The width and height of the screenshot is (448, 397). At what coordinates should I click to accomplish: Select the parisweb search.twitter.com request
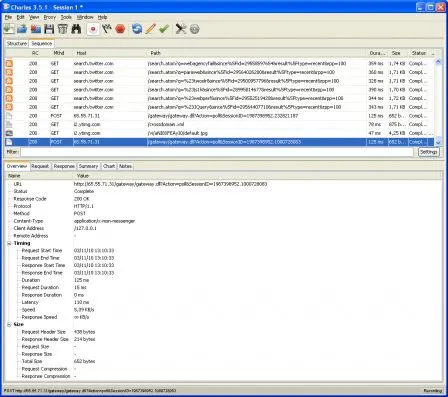tap(219, 72)
